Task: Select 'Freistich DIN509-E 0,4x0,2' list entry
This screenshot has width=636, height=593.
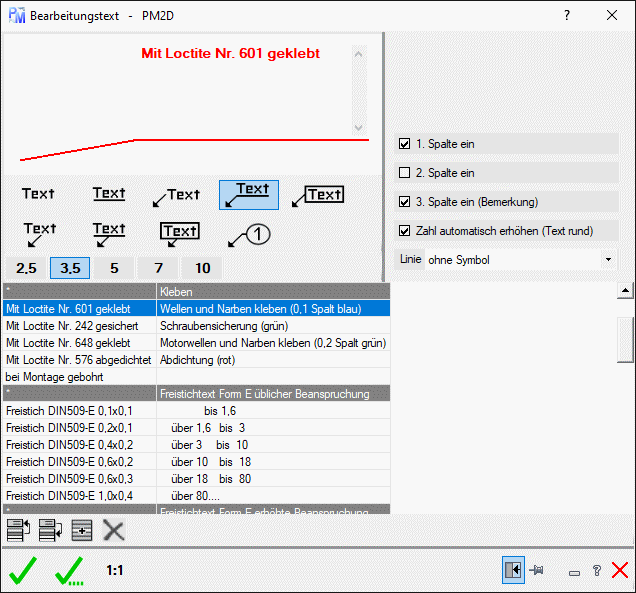Action: pos(78,445)
